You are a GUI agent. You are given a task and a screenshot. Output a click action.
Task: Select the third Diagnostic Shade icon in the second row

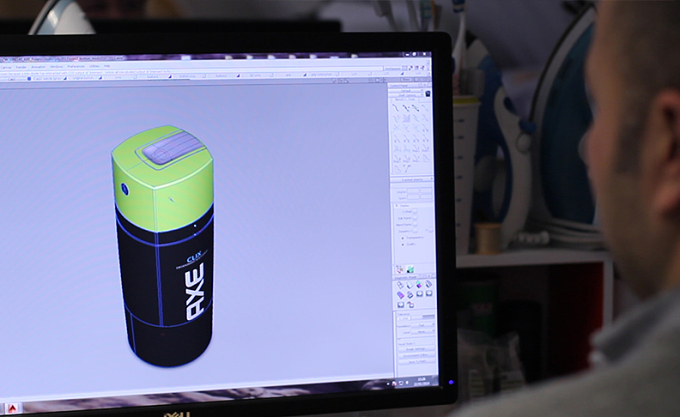419,294
